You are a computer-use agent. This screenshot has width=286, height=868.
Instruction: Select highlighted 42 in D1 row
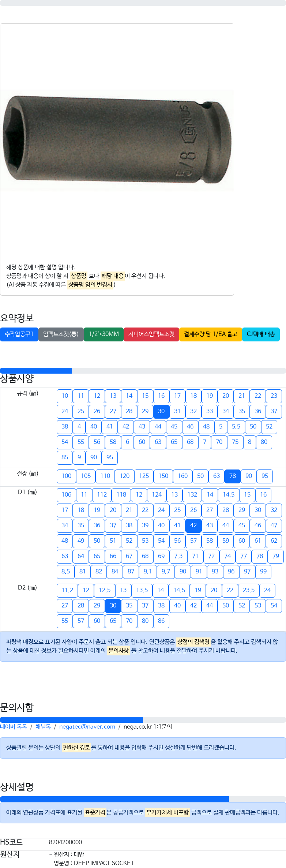[x=193, y=525]
